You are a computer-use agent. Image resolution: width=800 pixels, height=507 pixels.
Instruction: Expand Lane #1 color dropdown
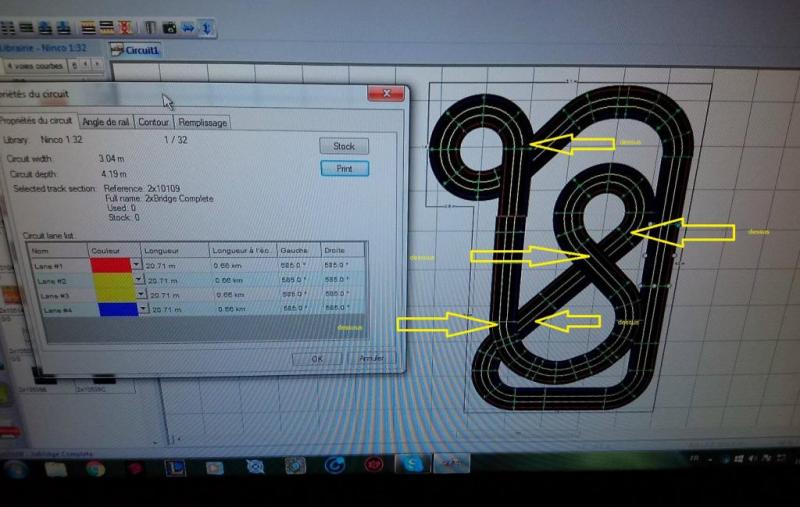(136, 265)
